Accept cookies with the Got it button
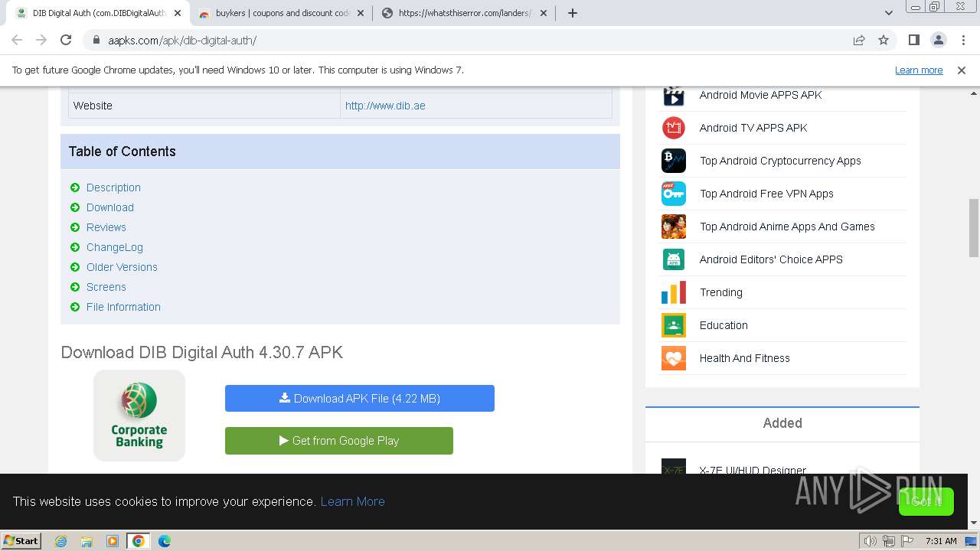980x551 pixels. [926, 501]
